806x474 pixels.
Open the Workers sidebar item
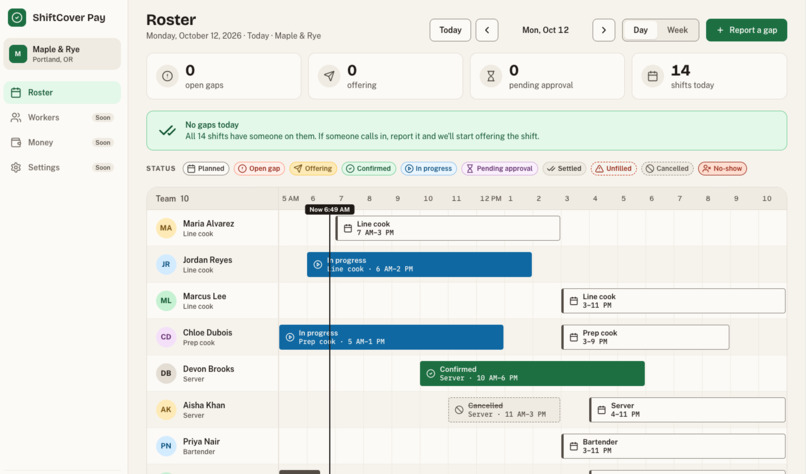pyautogui.click(x=62, y=117)
